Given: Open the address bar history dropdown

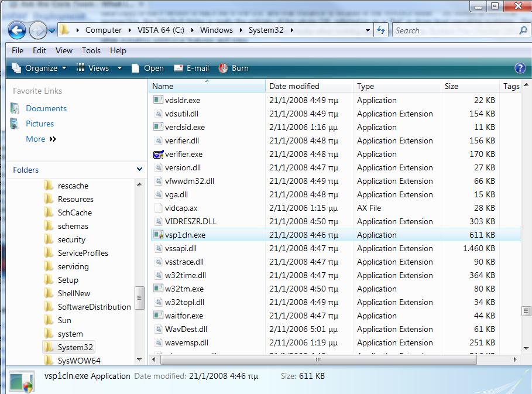Looking at the screenshot, I should [x=368, y=30].
